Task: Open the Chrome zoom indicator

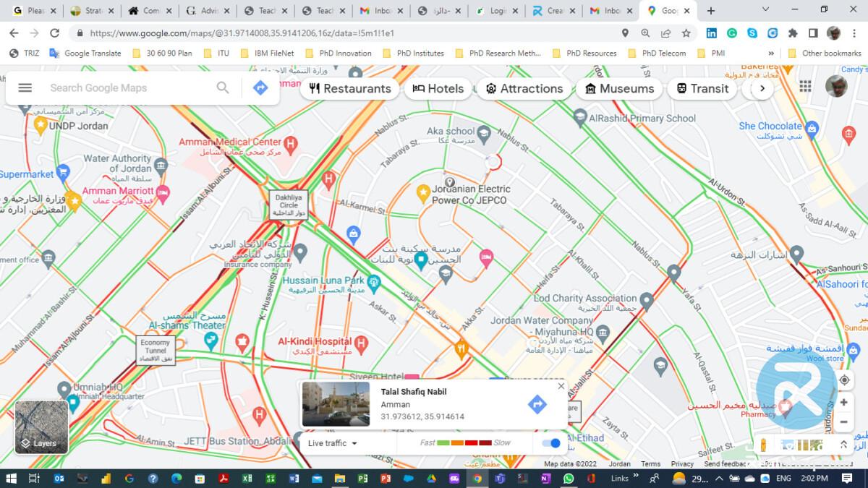Action: (x=645, y=33)
